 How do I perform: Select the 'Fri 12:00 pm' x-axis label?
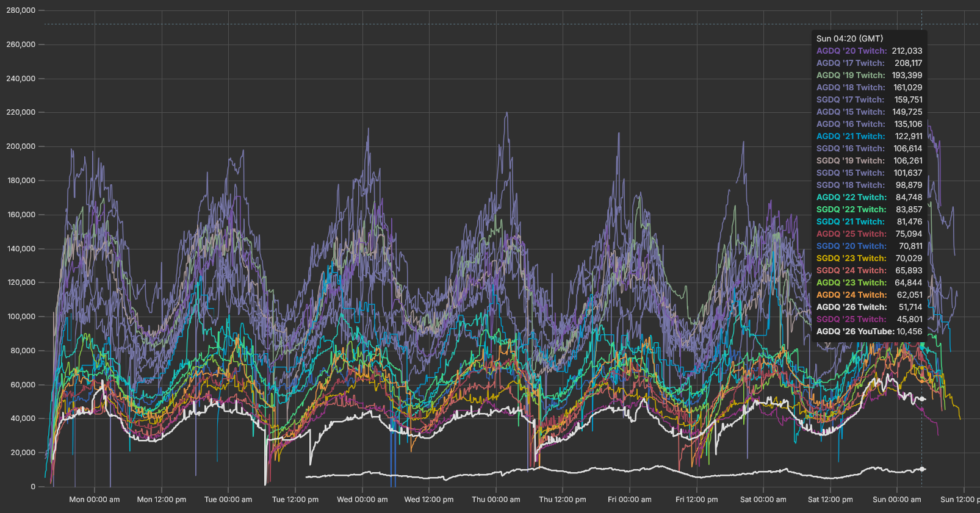tap(697, 500)
